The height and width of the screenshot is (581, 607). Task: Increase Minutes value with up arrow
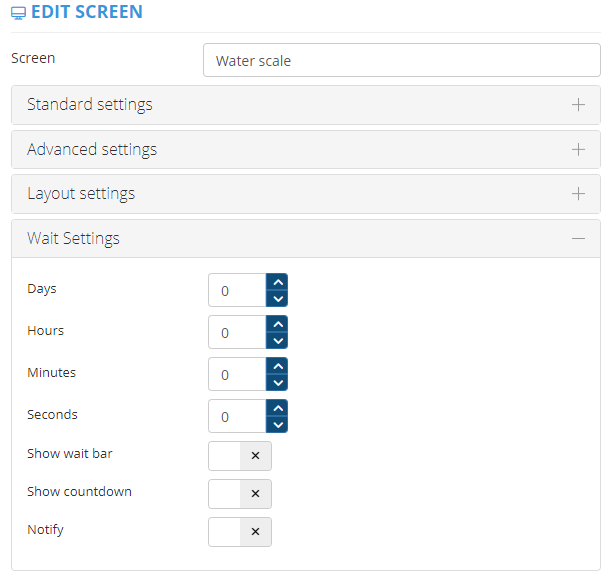click(278, 367)
